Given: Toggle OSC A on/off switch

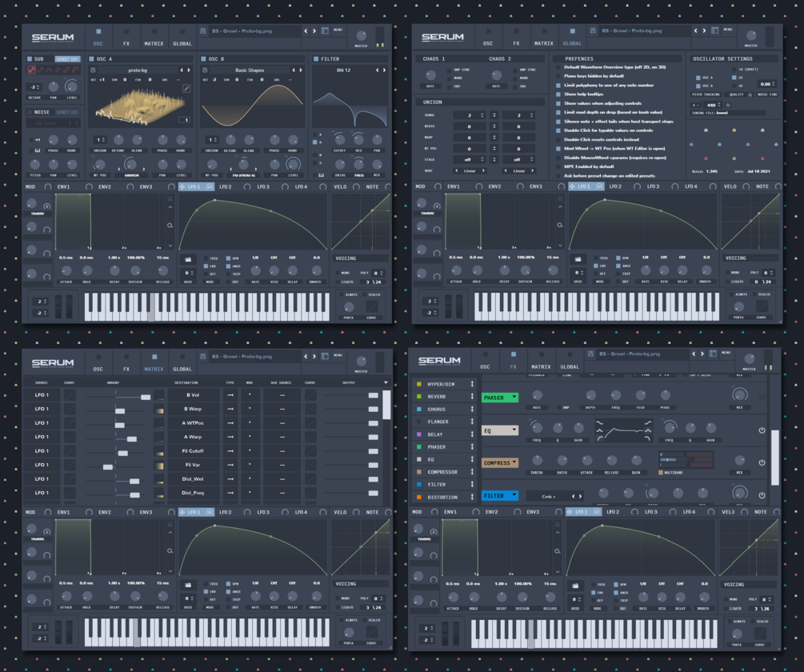Looking at the screenshot, I should [x=92, y=59].
